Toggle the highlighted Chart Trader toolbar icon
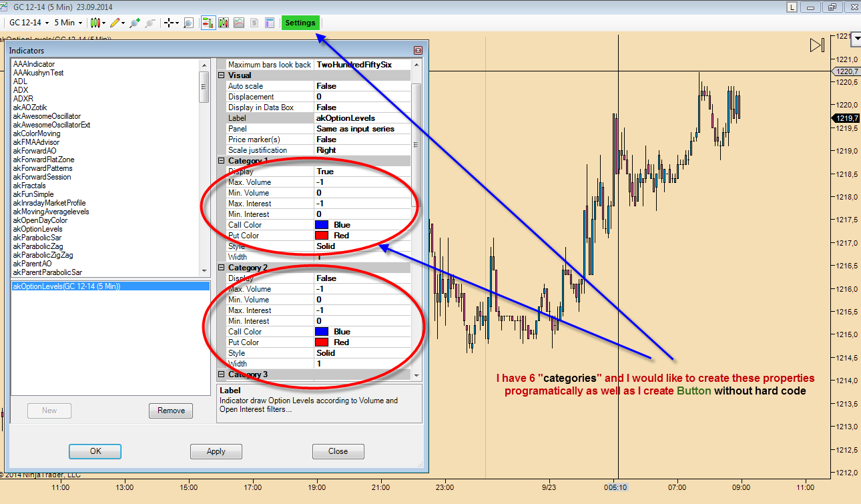The height and width of the screenshot is (504, 861). (x=208, y=23)
